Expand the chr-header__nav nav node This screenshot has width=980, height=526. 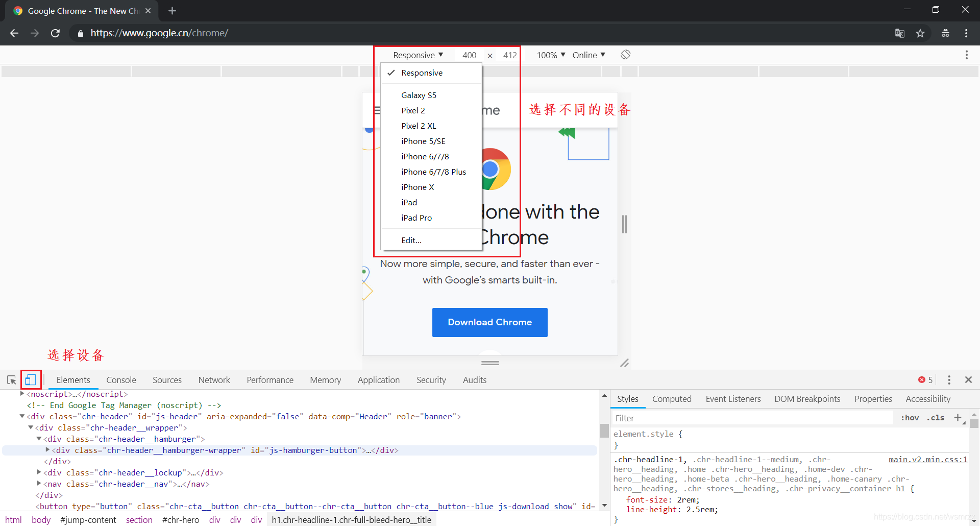click(39, 484)
